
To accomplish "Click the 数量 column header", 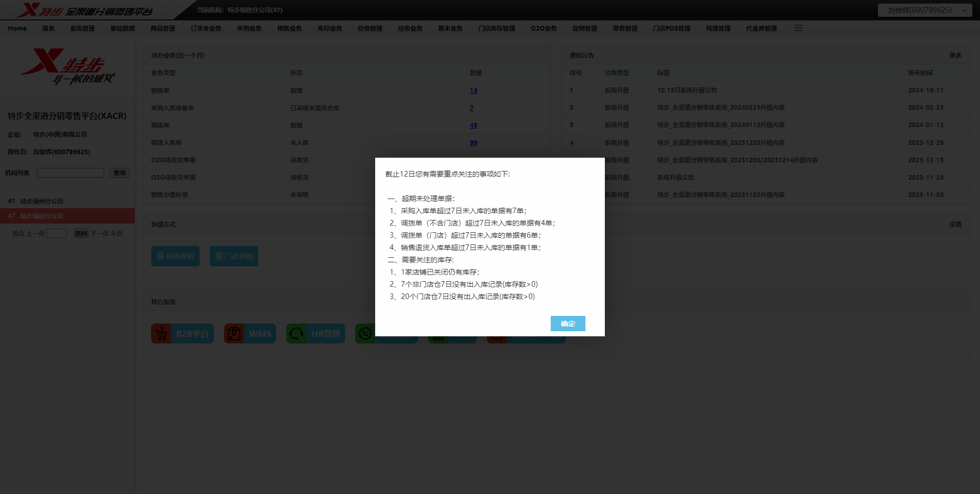I will [x=476, y=73].
